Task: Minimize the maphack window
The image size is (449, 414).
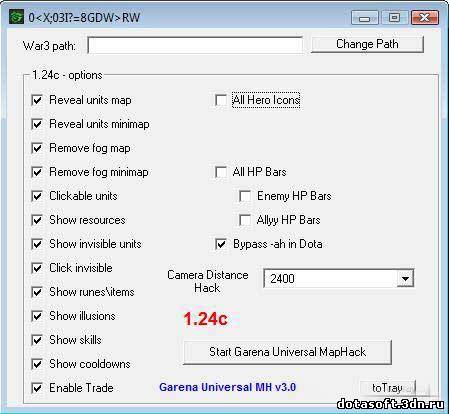Action: coord(365,17)
